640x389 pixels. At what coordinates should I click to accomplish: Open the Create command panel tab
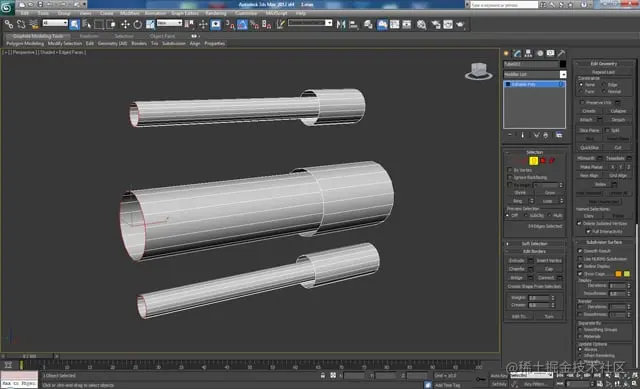click(507, 53)
